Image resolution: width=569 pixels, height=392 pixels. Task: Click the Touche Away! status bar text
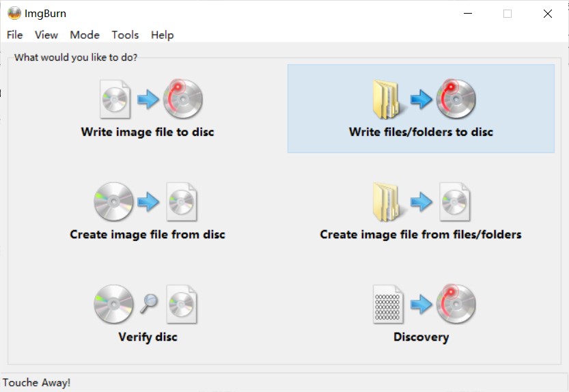coord(36,382)
